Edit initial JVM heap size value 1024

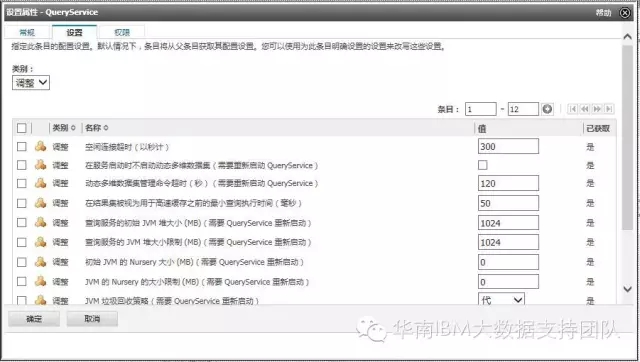pyautogui.click(x=508, y=223)
